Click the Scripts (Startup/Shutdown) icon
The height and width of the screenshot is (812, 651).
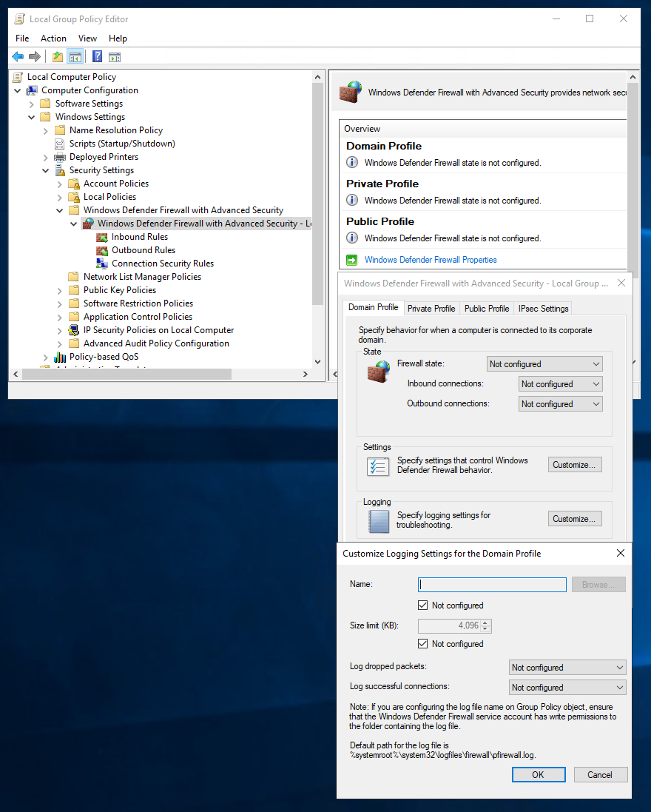tap(60, 144)
